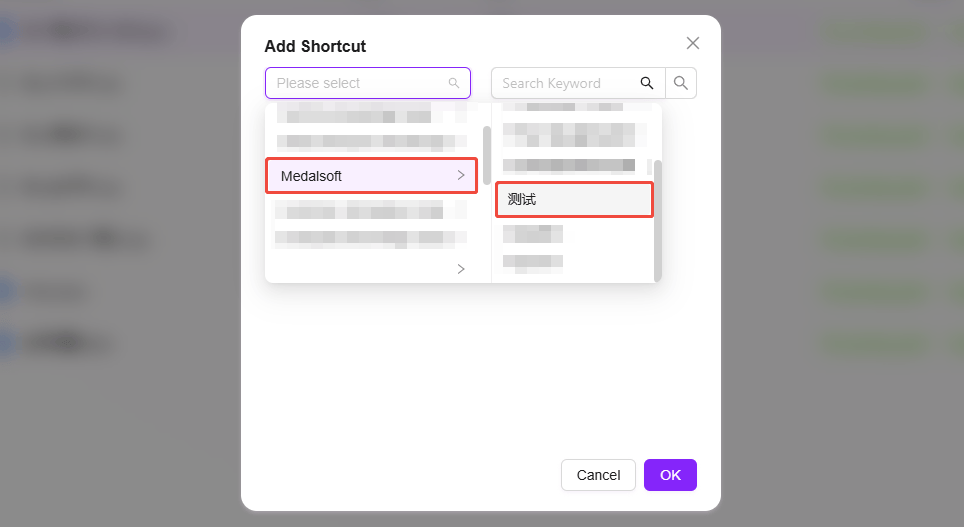Expand the unlabeled bottom row's chevron in left list
The height and width of the screenshot is (527, 964).
(461, 269)
